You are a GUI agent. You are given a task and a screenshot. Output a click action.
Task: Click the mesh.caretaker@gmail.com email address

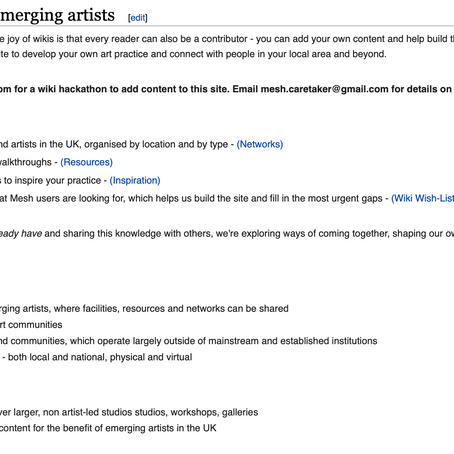coord(324,89)
